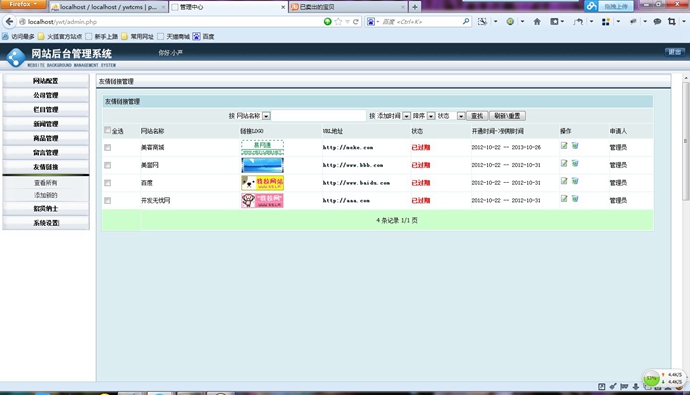Click edit icon in the 美容商城 row
The image size is (690, 395).
click(564, 146)
